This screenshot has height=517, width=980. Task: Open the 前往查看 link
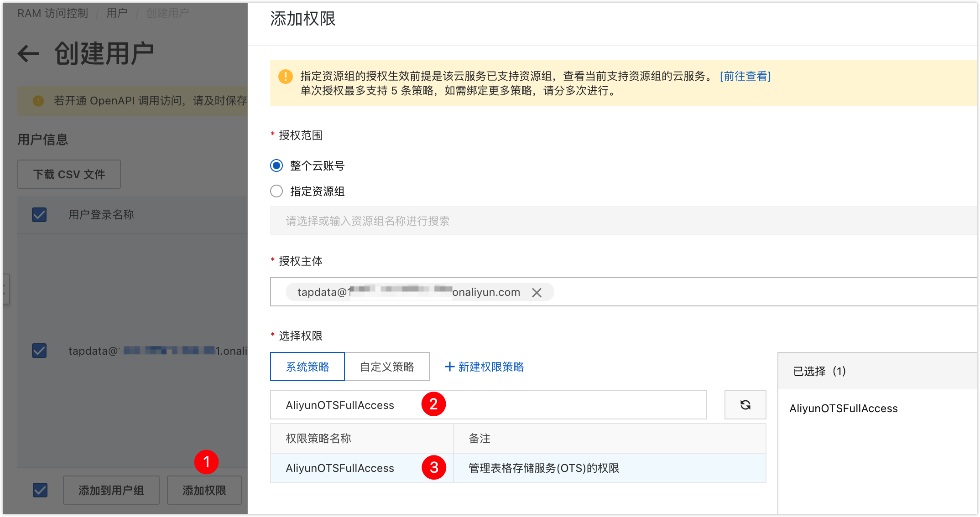point(745,76)
